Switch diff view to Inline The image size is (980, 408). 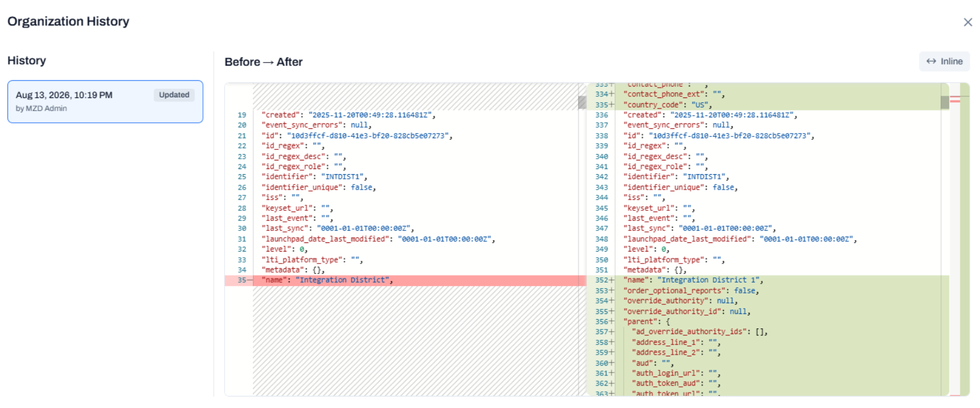click(944, 61)
